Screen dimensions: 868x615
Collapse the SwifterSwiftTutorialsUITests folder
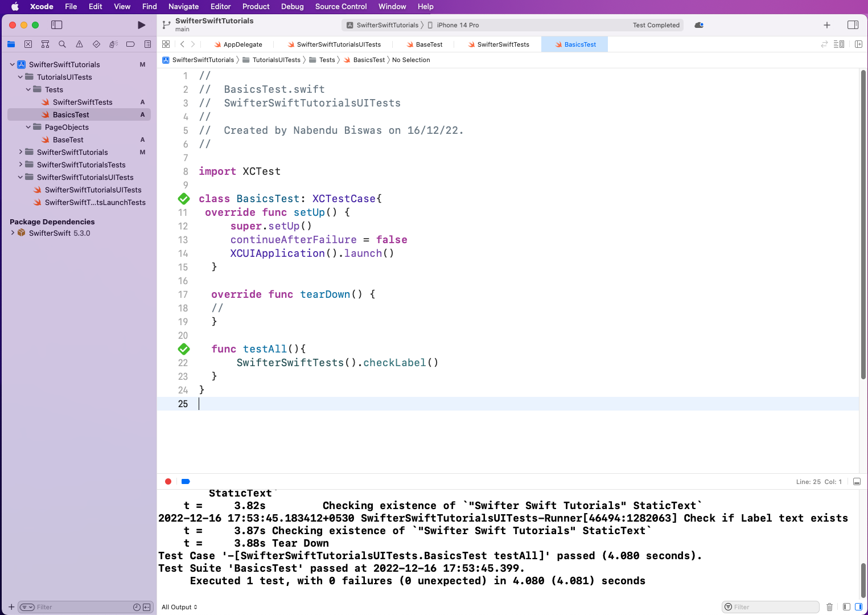click(x=20, y=177)
